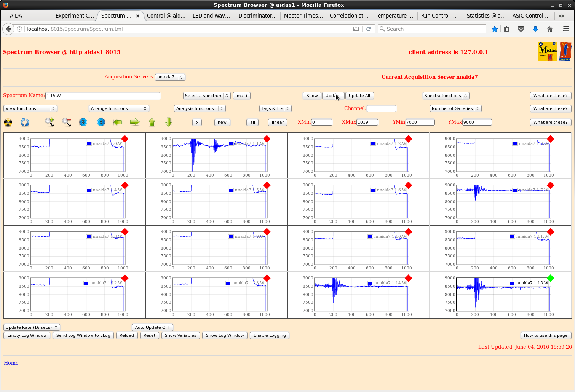The width and height of the screenshot is (575, 392).
Task: Click the blue legend swatch of nnaida7 1.12.W
Action: coord(86,283)
